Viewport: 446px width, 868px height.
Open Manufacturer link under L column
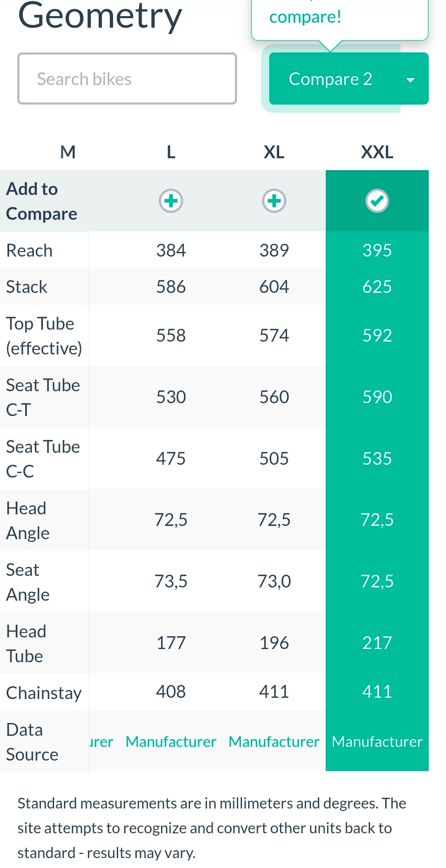click(x=171, y=742)
